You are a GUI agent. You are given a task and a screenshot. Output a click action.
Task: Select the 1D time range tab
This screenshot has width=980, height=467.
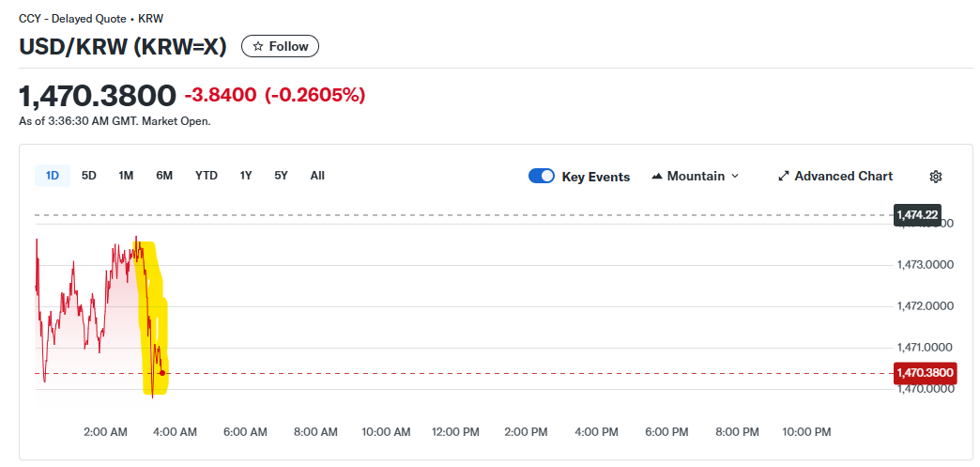pos(53,175)
